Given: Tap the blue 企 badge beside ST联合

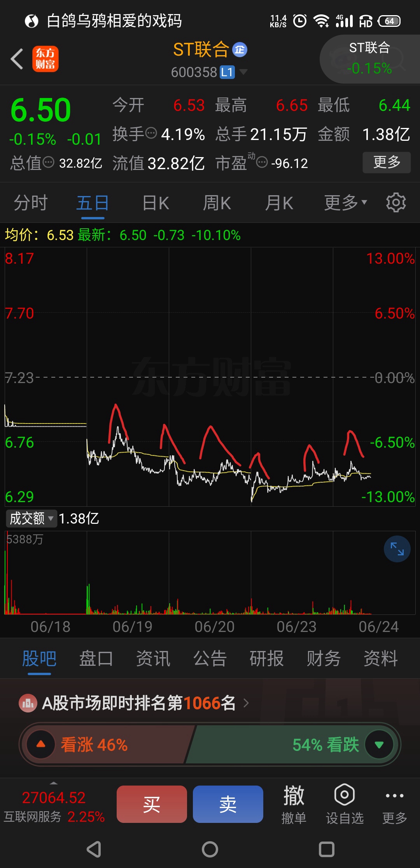Looking at the screenshot, I should [240, 50].
